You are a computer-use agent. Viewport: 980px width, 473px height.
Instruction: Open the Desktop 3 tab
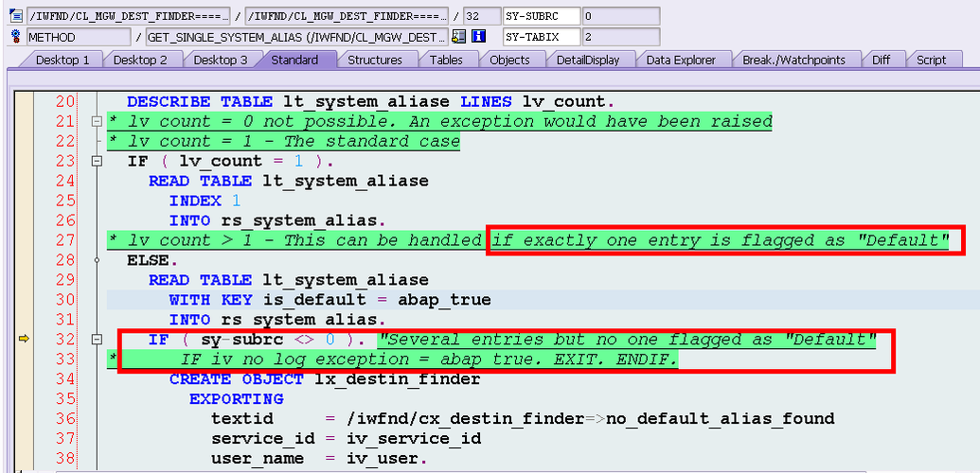[220, 60]
